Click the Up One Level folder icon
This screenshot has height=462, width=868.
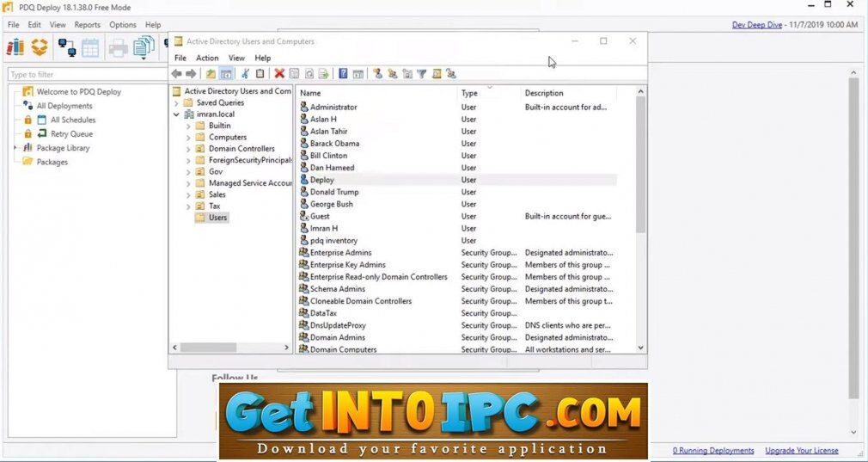[x=211, y=74]
